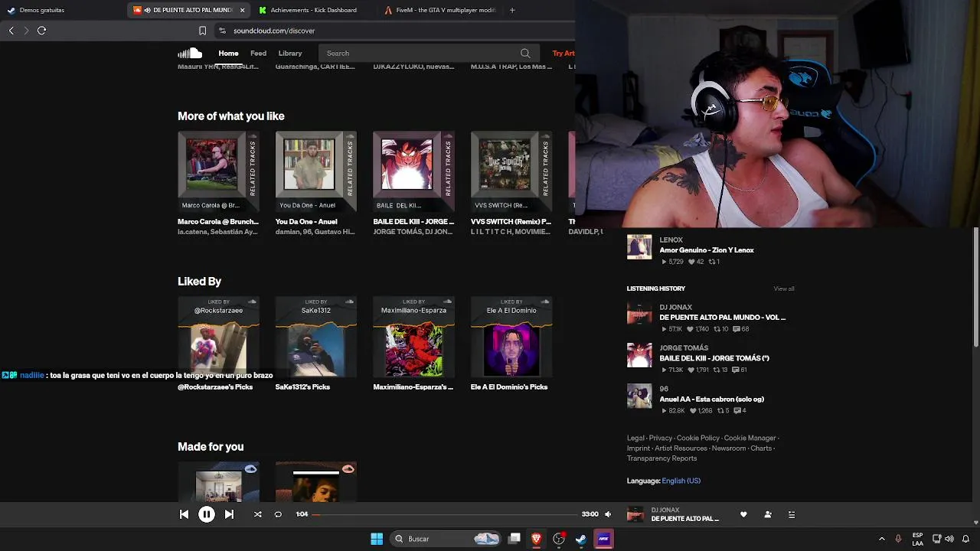The width and height of the screenshot is (980, 551).
Task: Toggle repeat in the player bar
Action: click(x=278, y=514)
